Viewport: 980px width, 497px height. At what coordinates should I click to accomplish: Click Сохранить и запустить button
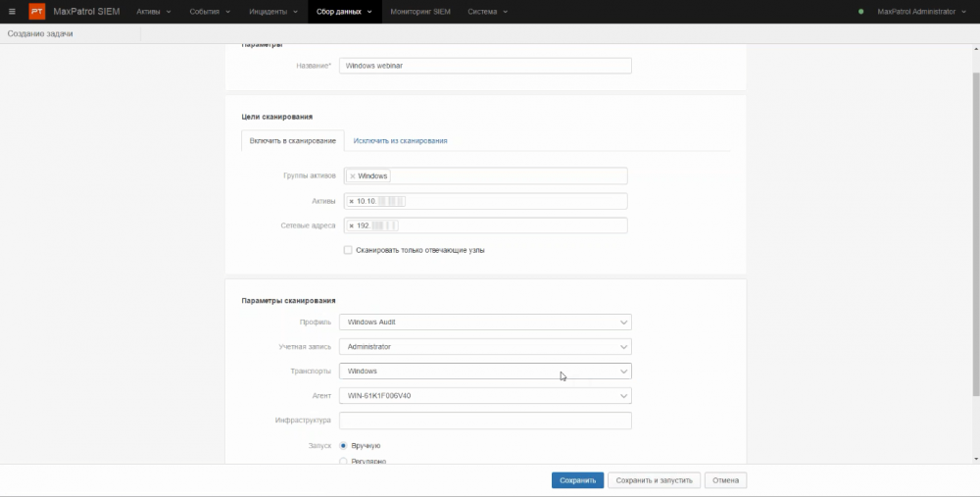[654, 480]
